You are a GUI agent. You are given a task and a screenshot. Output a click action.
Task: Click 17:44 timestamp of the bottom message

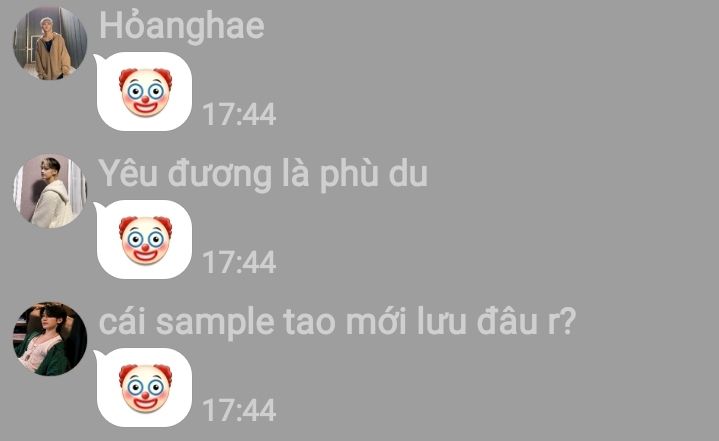coord(239,410)
